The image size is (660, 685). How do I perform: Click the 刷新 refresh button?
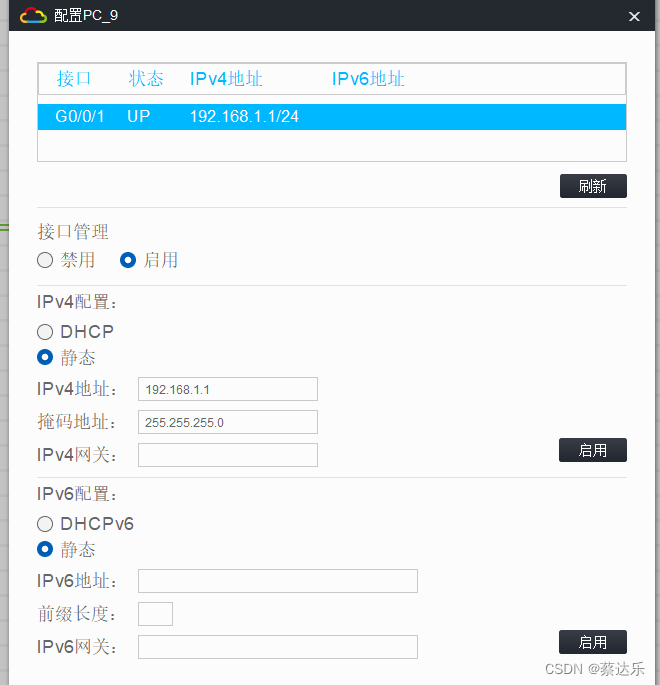[593, 186]
